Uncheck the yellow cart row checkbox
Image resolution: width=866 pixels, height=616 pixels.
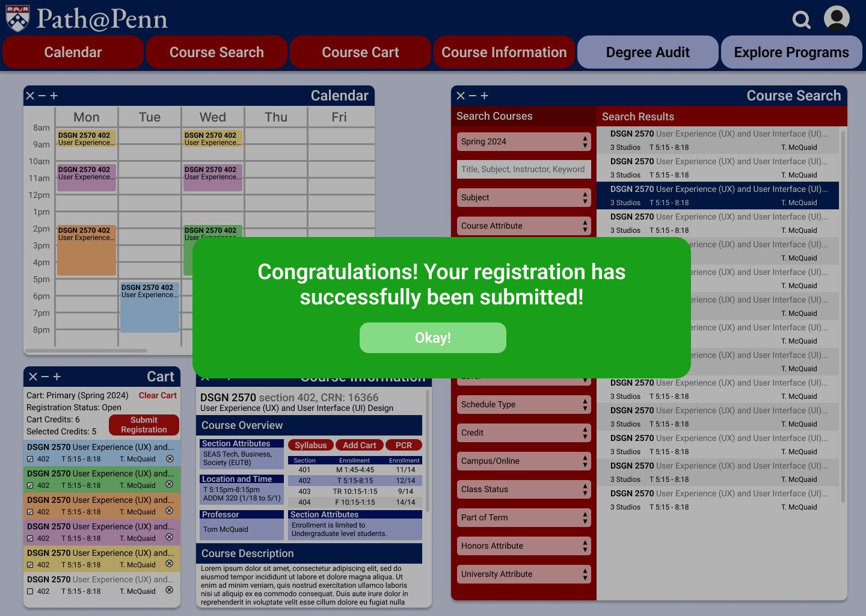pyautogui.click(x=30, y=565)
